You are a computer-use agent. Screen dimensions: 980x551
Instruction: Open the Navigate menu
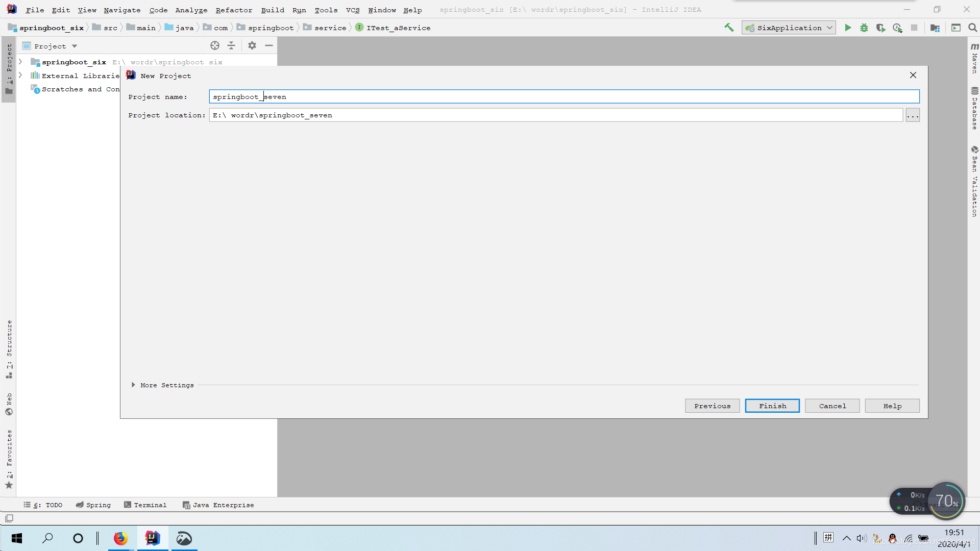click(x=122, y=10)
